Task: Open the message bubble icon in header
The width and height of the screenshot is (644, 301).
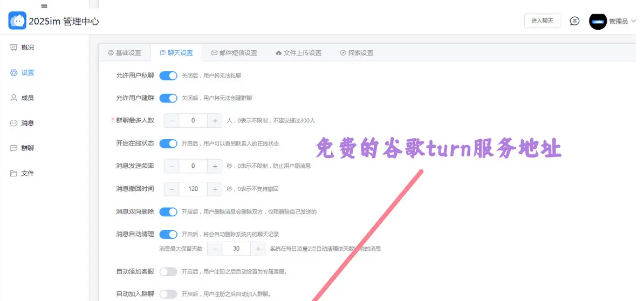Action: [575, 21]
